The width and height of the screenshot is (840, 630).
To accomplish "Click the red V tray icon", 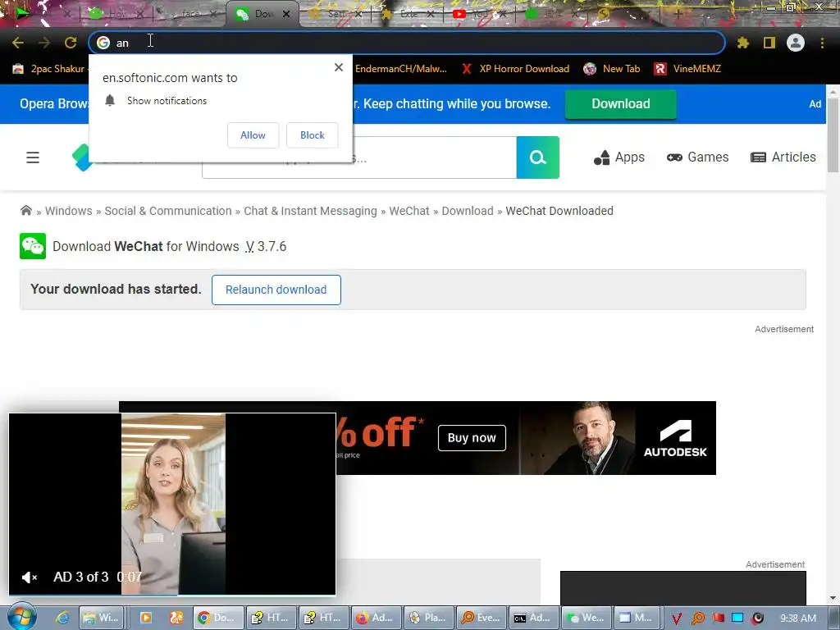I will [x=677, y=619].
